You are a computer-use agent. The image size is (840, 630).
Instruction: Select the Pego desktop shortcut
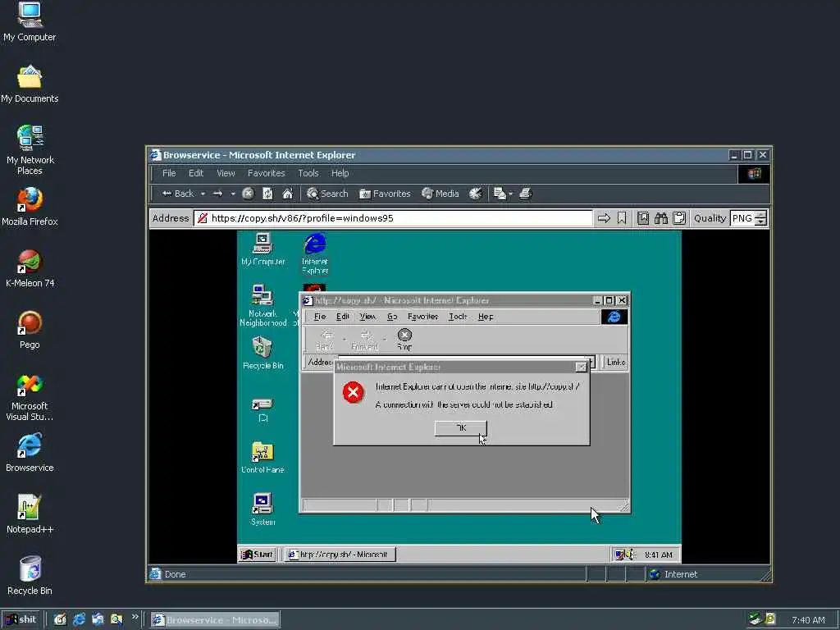30,330
